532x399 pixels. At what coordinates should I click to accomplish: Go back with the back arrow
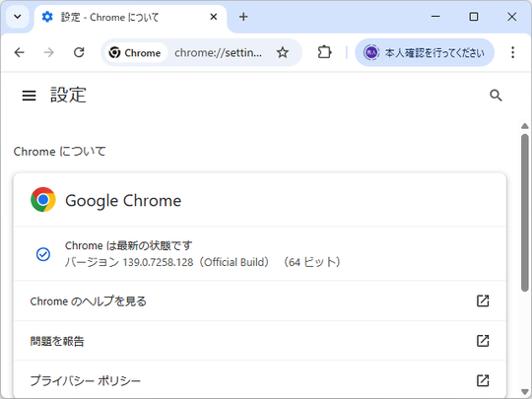20,52
